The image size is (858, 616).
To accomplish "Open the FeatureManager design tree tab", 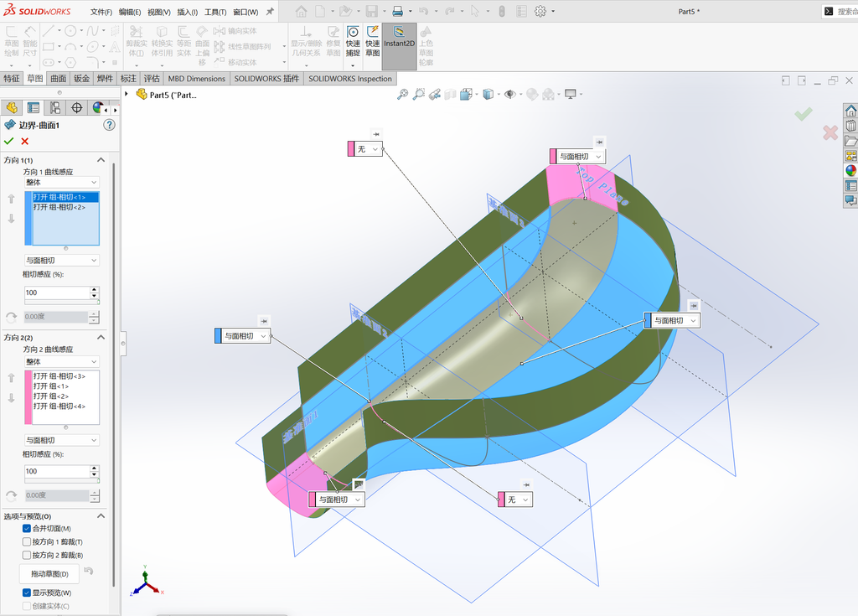I will [x=12, y=108].
